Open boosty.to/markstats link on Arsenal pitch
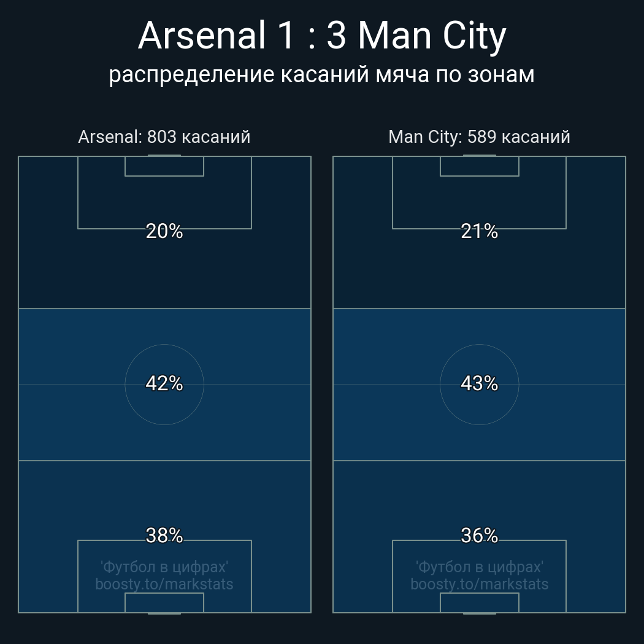This screenshot has height=644, width=644. point(164,584)
